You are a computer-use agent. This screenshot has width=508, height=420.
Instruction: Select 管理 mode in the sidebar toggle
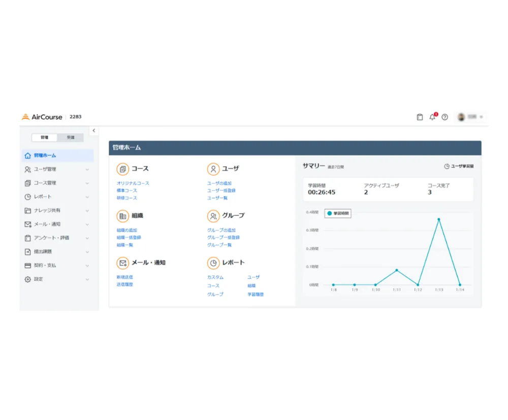45,138
